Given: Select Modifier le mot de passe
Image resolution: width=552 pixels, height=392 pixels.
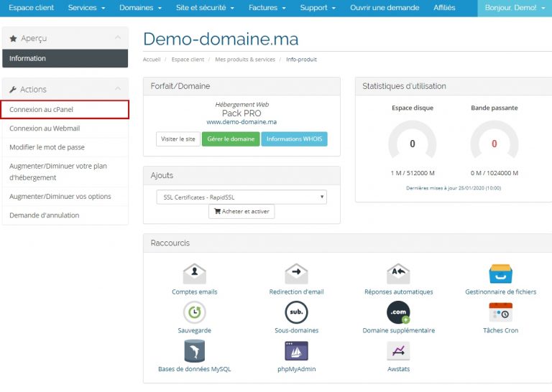Looking at the screenshot, I should click(65, 147).
